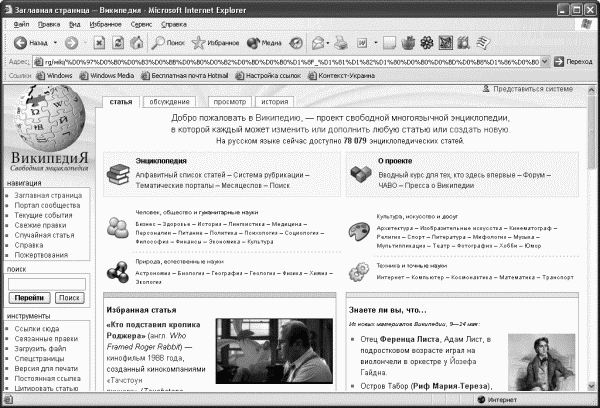Click the Back arrow toolbar icon
The height and width of the screenshot is (408, 600).
20,43
